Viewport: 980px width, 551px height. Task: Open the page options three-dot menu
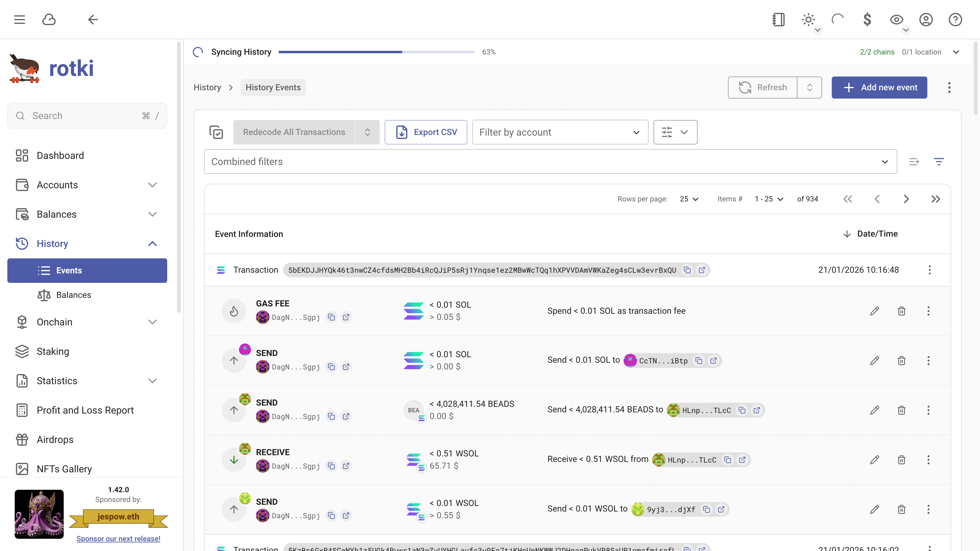(949, 88)
